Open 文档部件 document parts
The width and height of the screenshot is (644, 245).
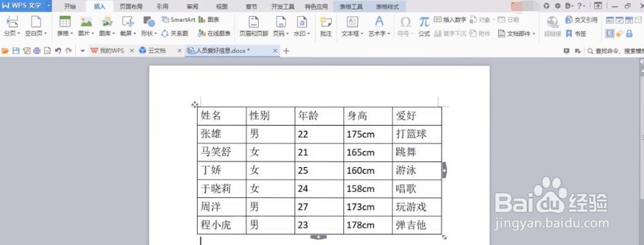pyautogui.click(x=517, y=34)
